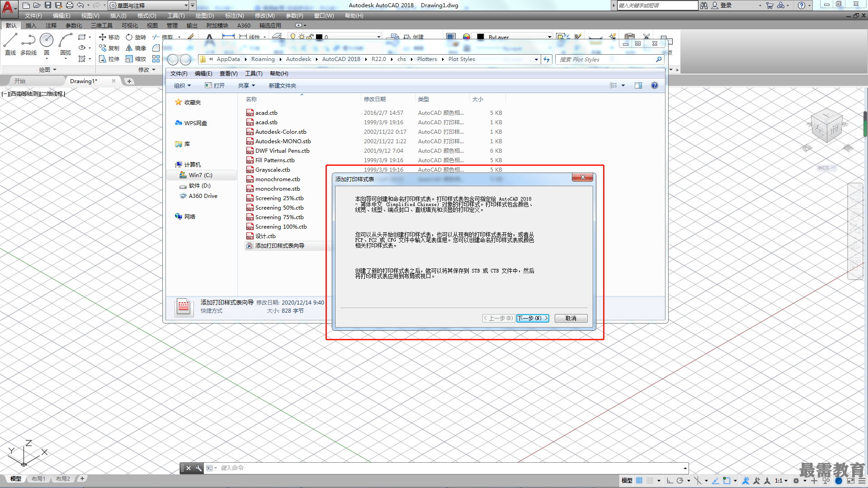Toggle annotation visibility in status bar
Viewport: 868px width, 488px height.
click(746, 481)
